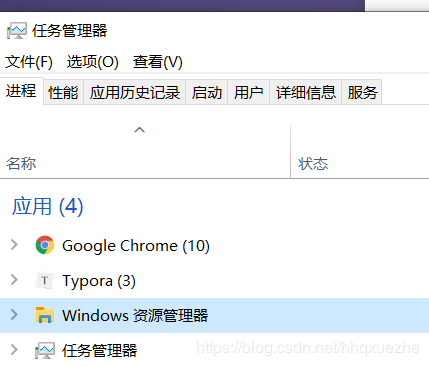This screenshot has height=366, width=429.
Task: Click the Windows 资源管理器 folder icon
Action: point(45,315)
